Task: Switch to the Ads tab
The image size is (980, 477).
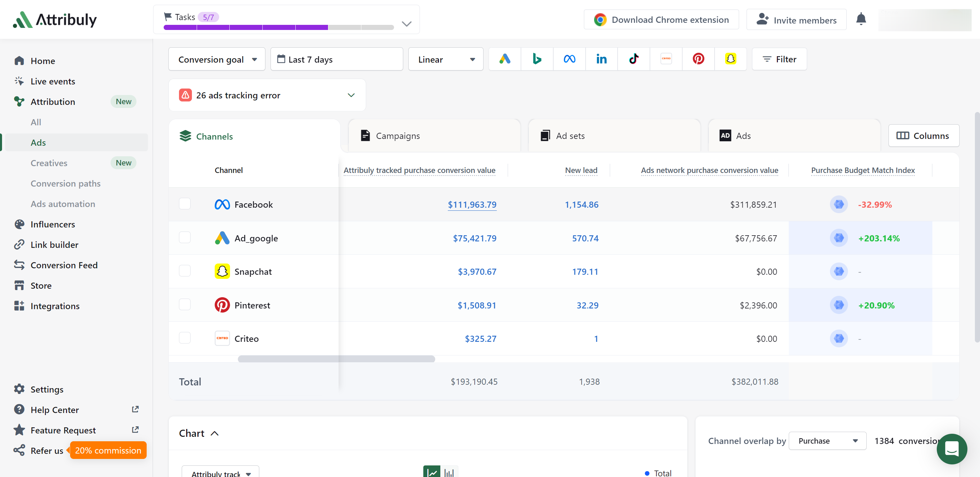Action: pyautogui.click(x=794, y=136)
